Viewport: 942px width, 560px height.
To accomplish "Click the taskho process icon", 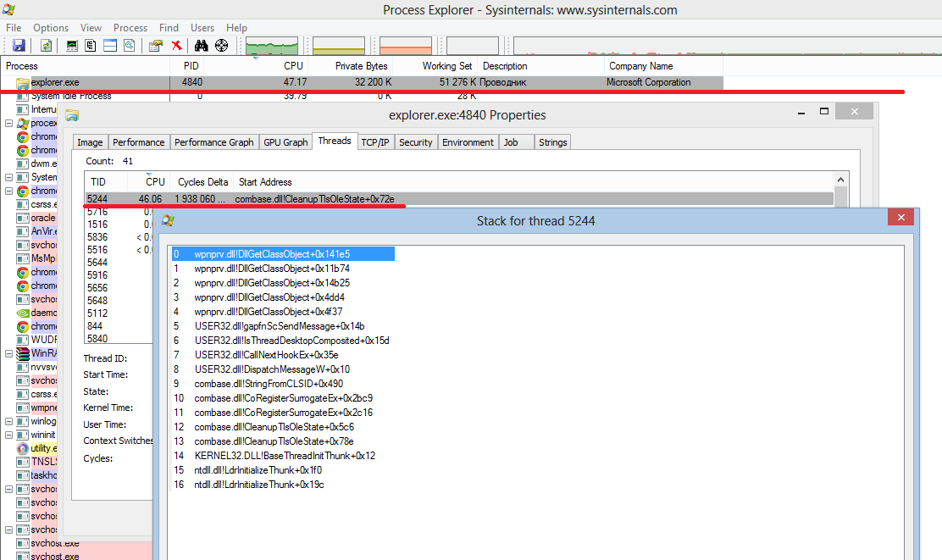I will tap(23, 475).
